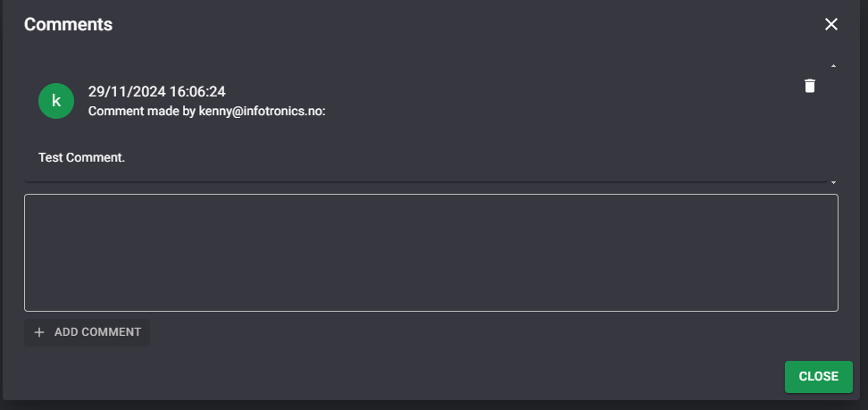Screen dimensions: 868x410
Task: Click the comment list scrollbar track
Action: (x=833, y=125)
